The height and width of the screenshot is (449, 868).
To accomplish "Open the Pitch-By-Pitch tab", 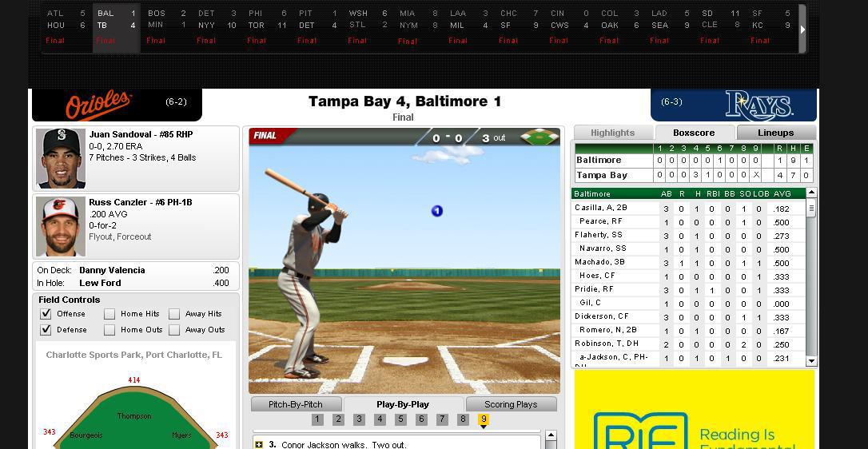I will [x=296, y=404].
